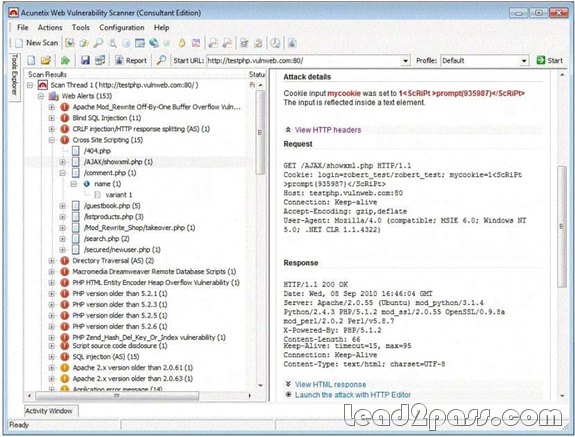Open the Tools menu

coord(81,27)
